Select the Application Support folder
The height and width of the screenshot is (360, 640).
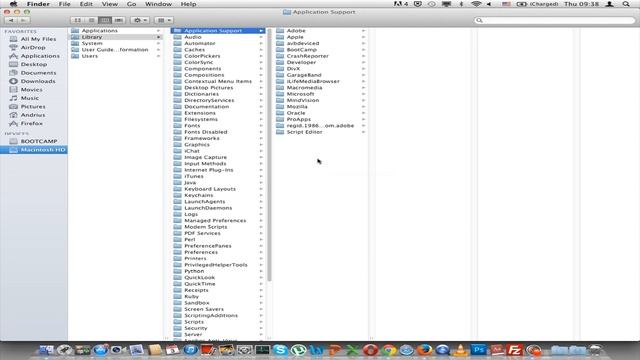tap(218, 31)
